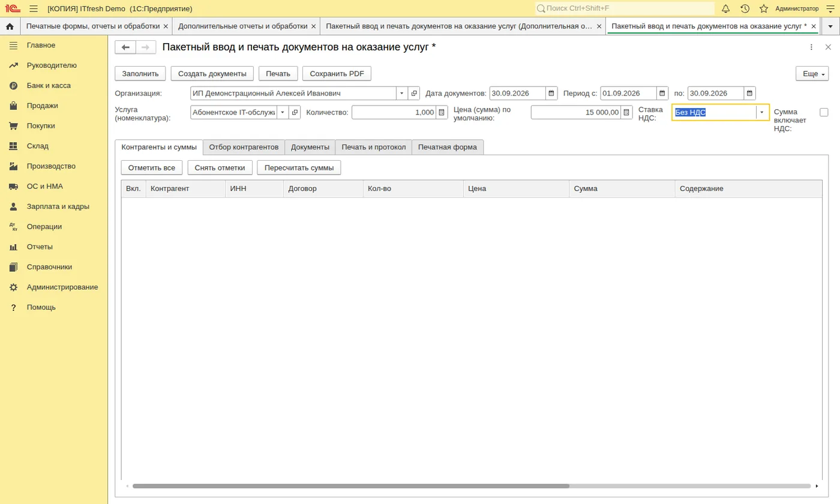Open calendar for the по end date
Viewport: 840px width, 504px height.
point(749,94)
